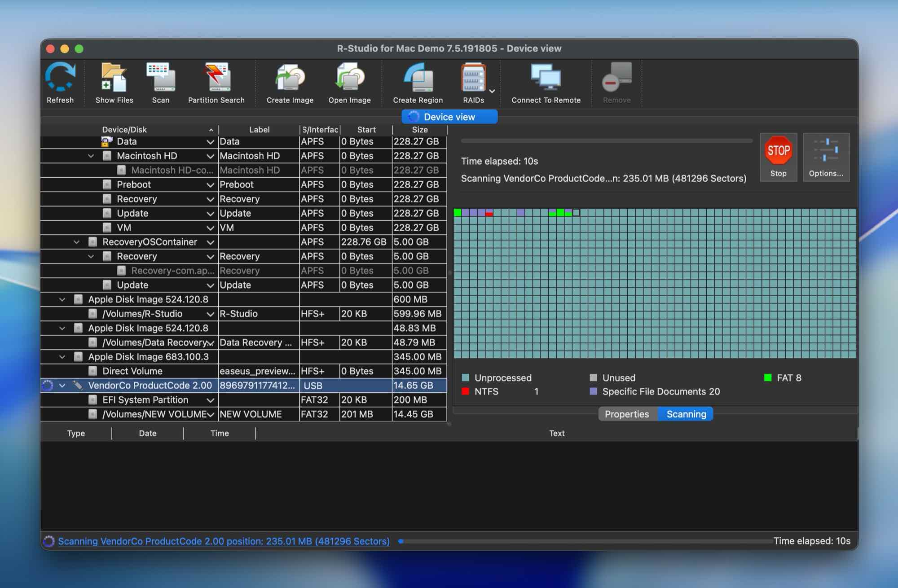Click the first green block in scan map
The height and width of the screenshot is (588, 898).
(x=458, y=212)
